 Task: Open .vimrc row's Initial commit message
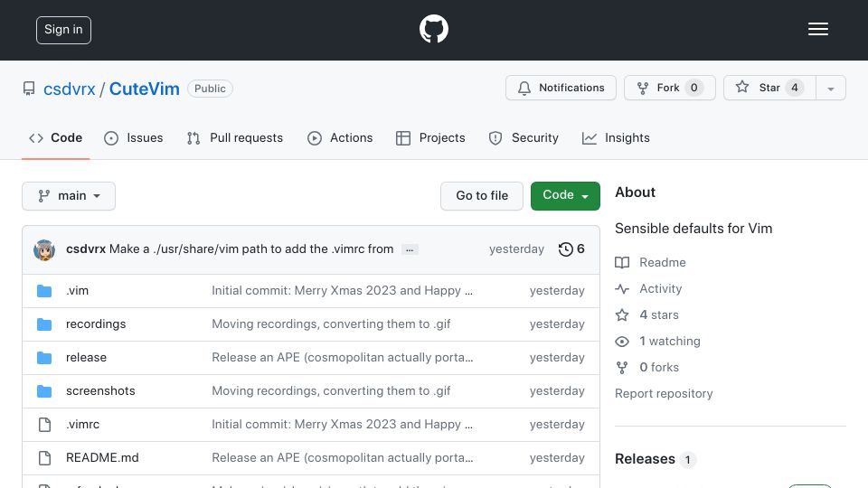pos(342,424)
